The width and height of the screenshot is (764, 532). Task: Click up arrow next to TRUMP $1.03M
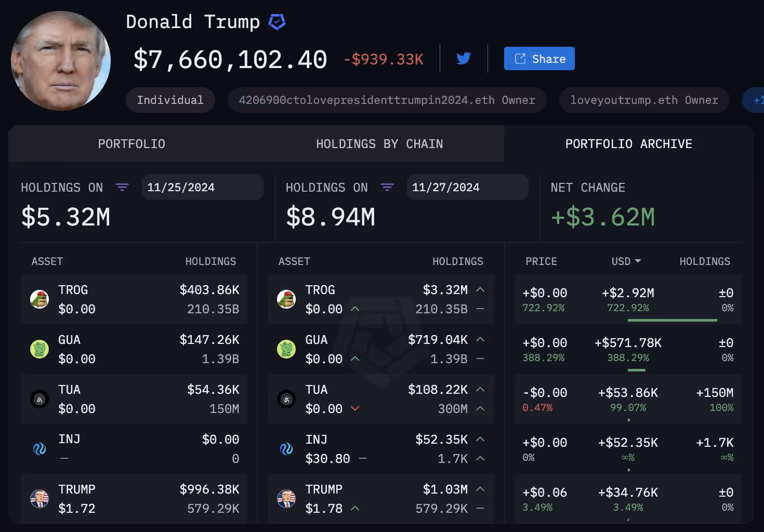coord(480,489)
